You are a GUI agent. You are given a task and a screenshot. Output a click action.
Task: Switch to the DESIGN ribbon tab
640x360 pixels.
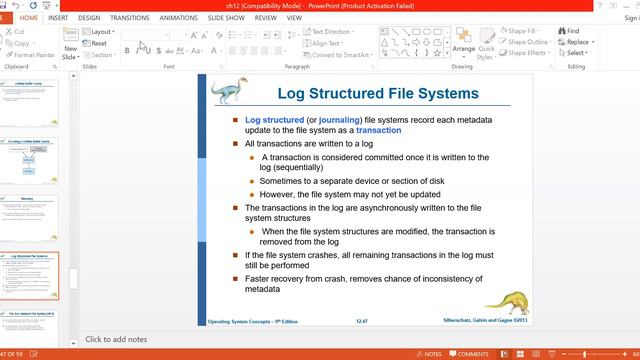pos(89,18)
